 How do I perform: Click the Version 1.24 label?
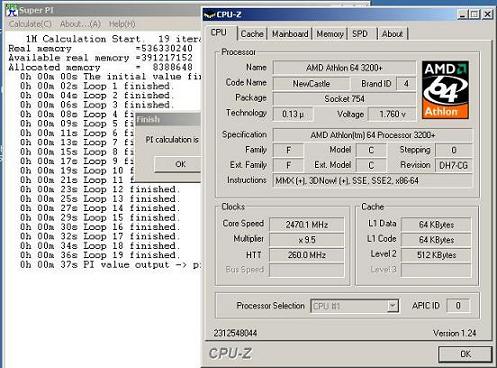454,333
